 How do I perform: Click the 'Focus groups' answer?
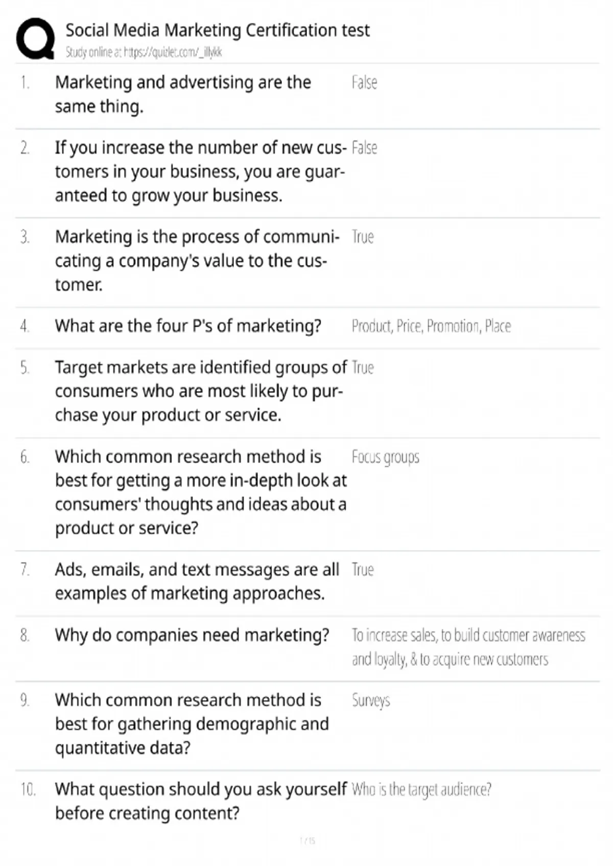click(385, 457)
